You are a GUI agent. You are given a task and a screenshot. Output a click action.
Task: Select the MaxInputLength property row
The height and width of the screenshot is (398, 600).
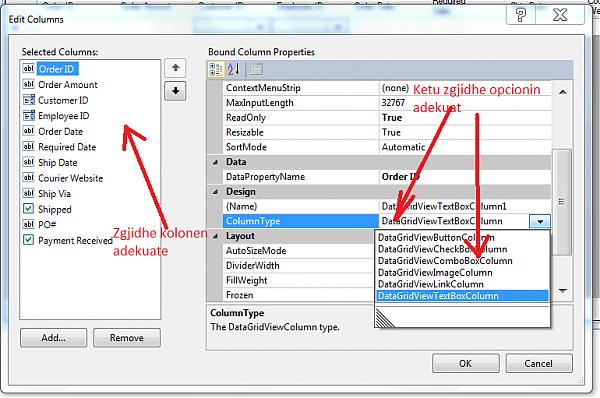pyautogui.click(x=387, y=103)
